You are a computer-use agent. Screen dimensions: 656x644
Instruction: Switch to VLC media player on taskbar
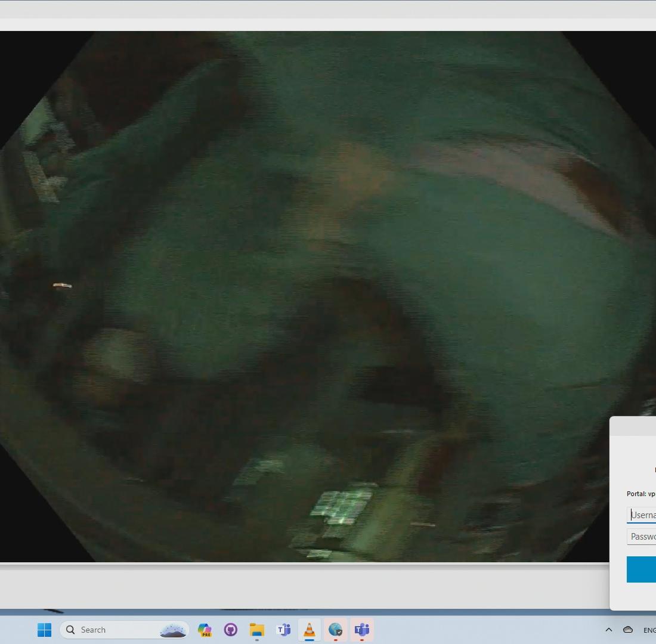tap(309, 630)
